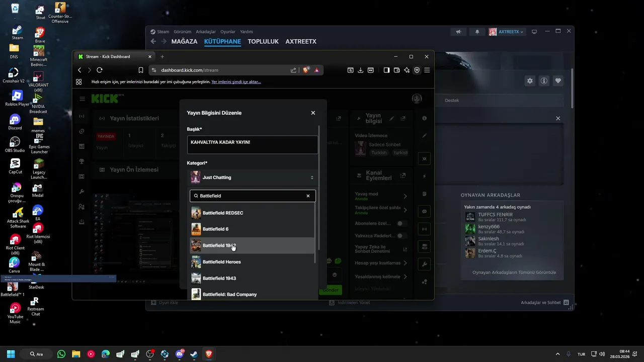Screen dimensions: 644x362
Task: Pick Battlefield: Bad Company category
Action: coord(253,294)
